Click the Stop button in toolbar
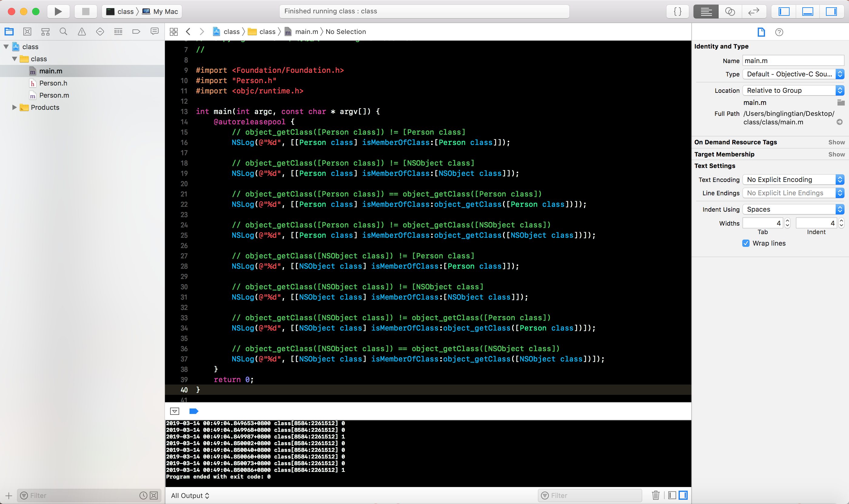The height and width of the screenshot is (504, 849). [86, 12]
